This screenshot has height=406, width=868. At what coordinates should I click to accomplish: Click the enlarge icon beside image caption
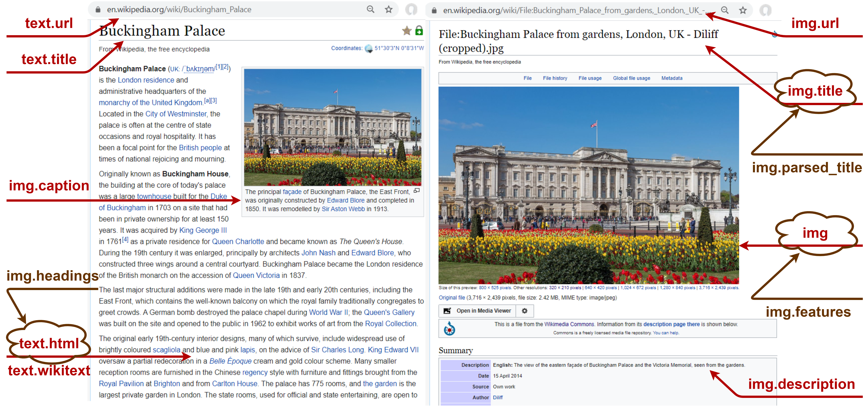point(417,191)
